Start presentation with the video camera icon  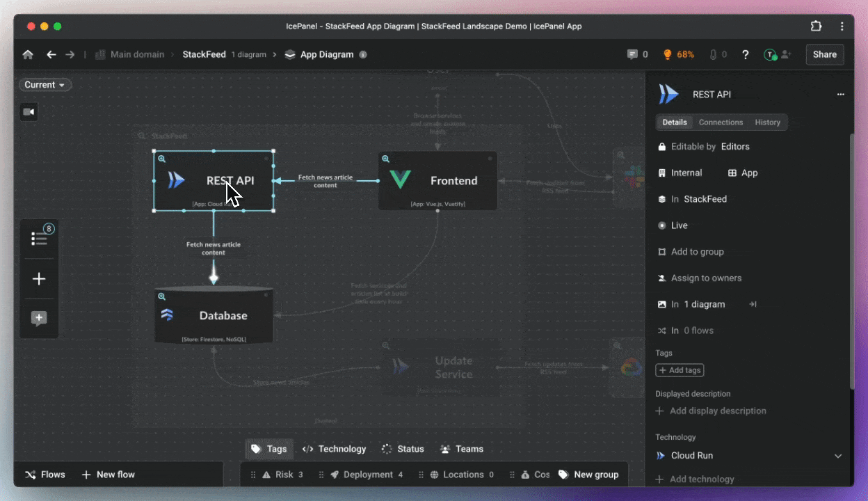[29, 112]
